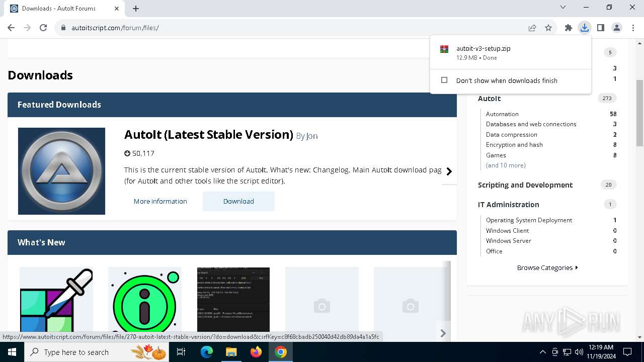
Task: Click the AutoIt logo thumbnail
Action: tap(61, 171)
